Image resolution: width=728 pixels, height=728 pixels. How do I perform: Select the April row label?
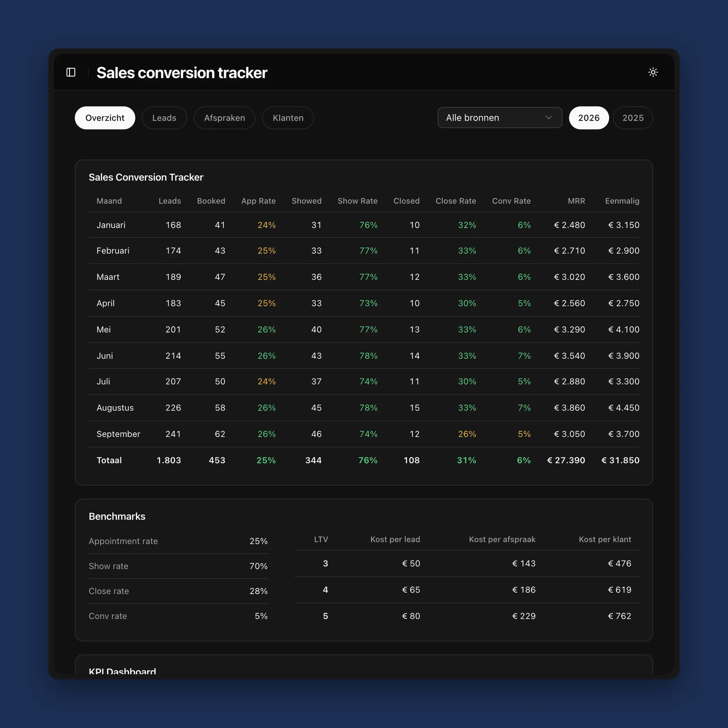point(106,303)
